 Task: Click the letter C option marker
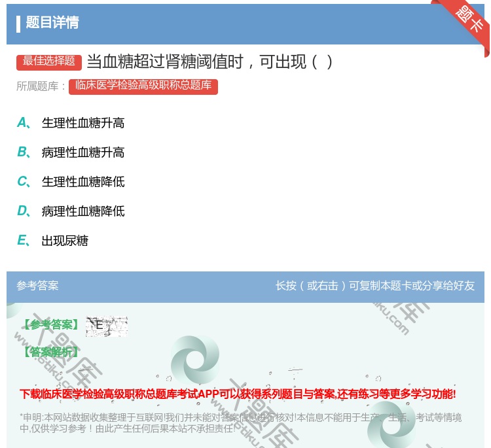24,181
